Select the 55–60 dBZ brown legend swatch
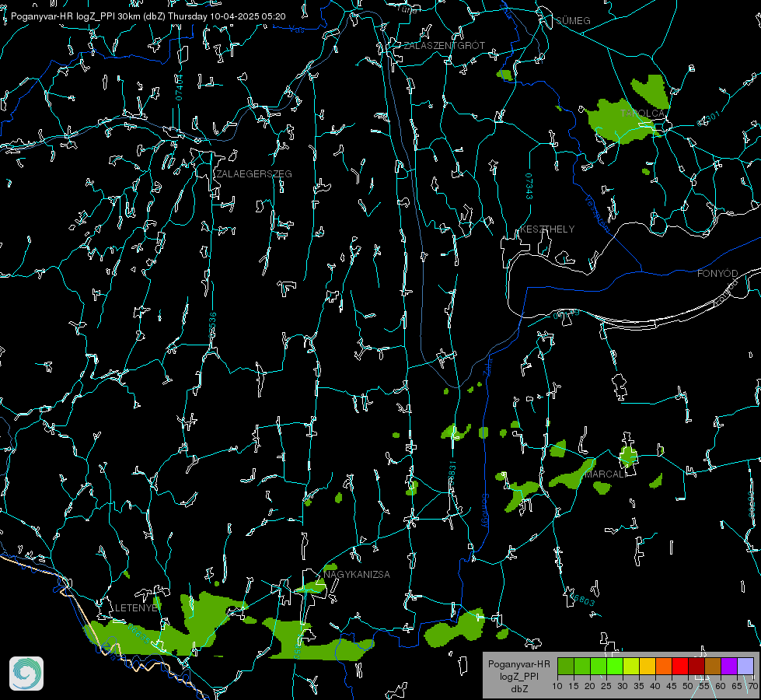The image size is (761, 700). point(713,666)
